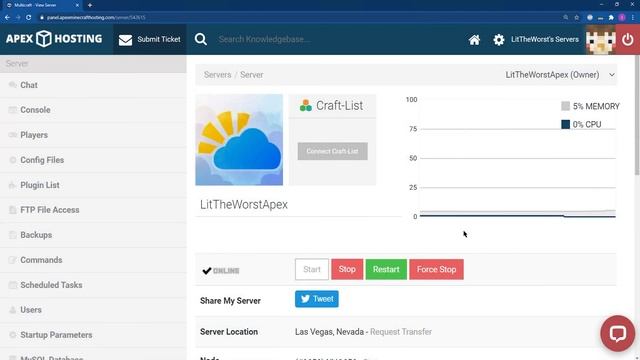Click the Tweet share button
This screenshot has width=640, height=360.
pos(317,299)
